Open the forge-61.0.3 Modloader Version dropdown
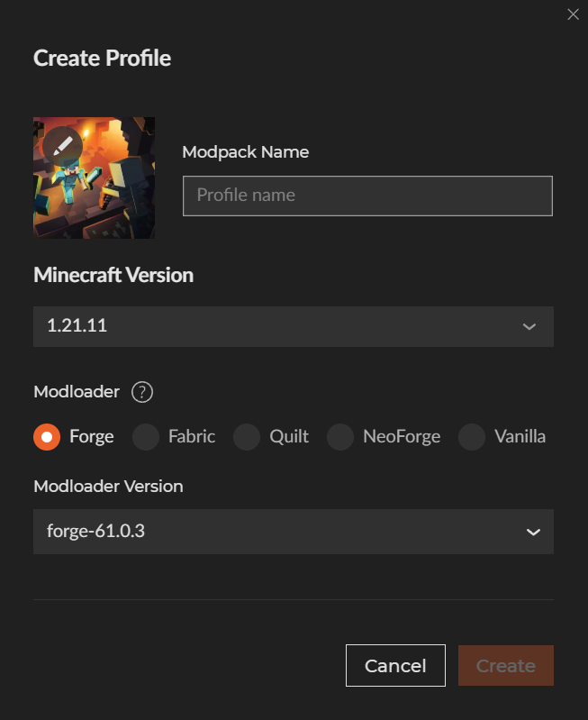 click(x=293, y=532)
